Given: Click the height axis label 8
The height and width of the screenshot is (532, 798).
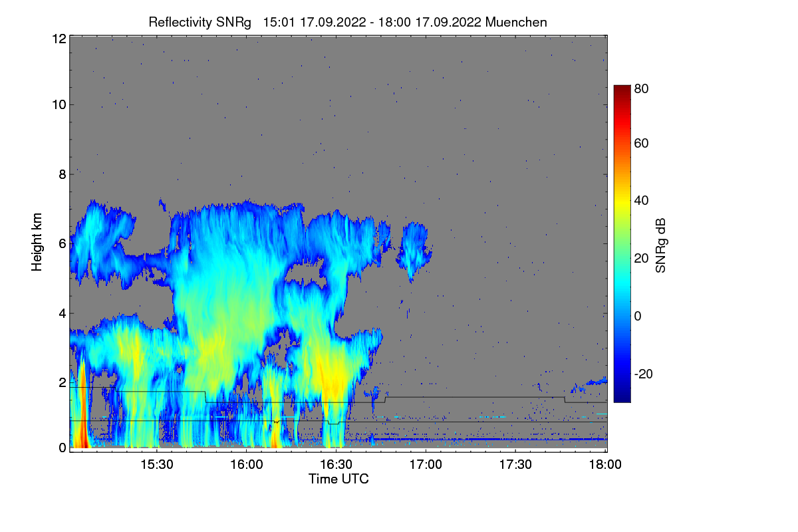Looking at the screenshot, I should 63,174.
